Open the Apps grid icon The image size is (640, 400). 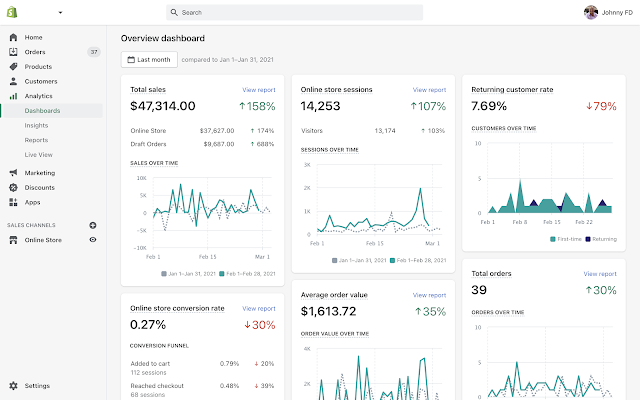pos(13,202)
